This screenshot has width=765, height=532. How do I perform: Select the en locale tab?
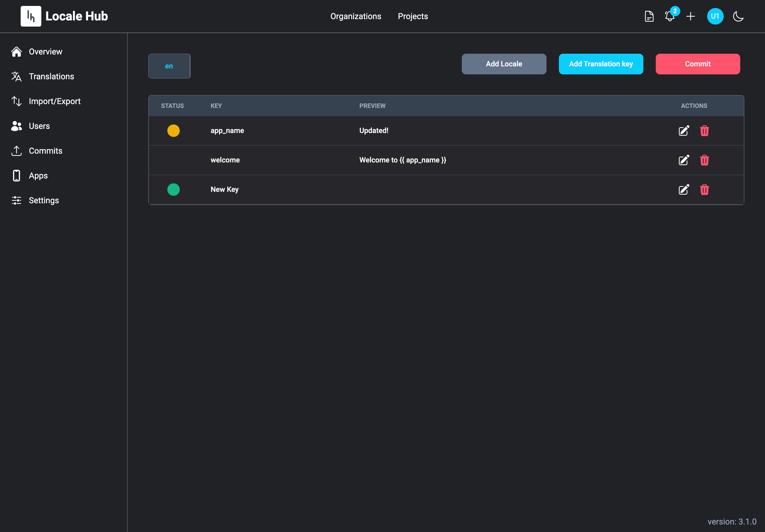click(169, 66)
